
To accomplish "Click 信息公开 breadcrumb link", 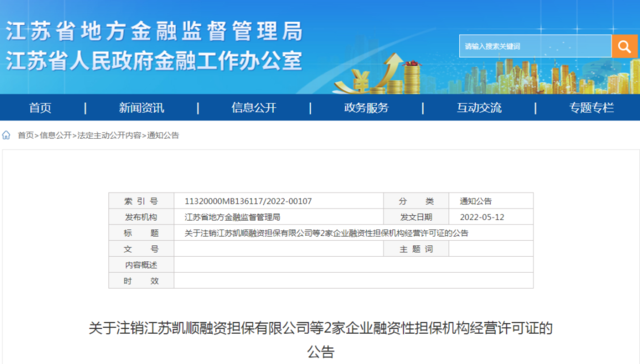I will pos(56,135).
